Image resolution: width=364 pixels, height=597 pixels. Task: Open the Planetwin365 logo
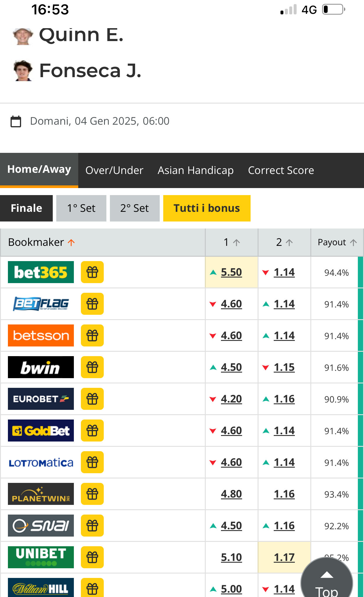coord(41,494)
